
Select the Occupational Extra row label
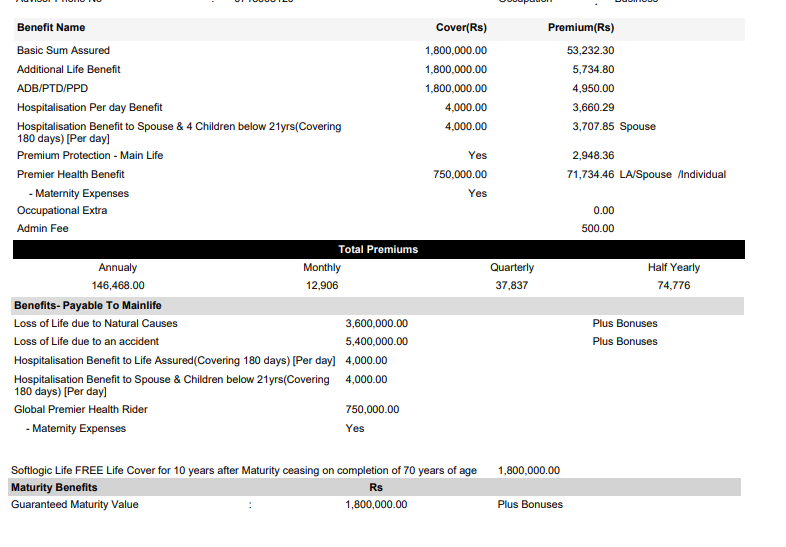(x=62, y=211)
